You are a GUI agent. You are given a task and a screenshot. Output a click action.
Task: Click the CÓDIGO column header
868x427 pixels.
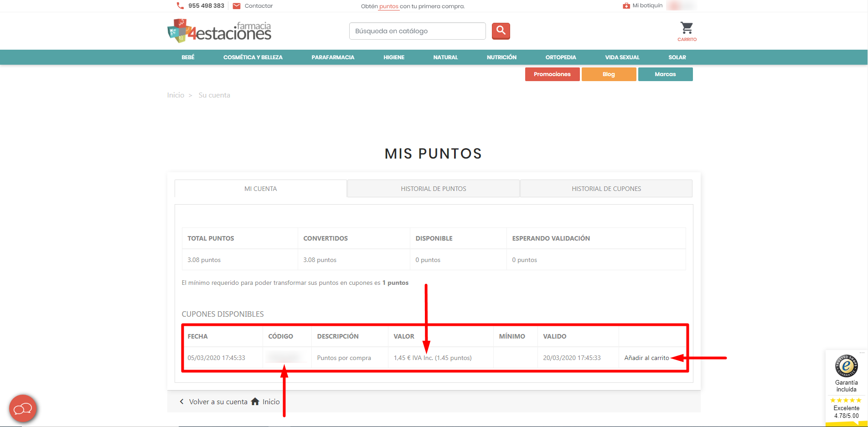click(280, 336)
